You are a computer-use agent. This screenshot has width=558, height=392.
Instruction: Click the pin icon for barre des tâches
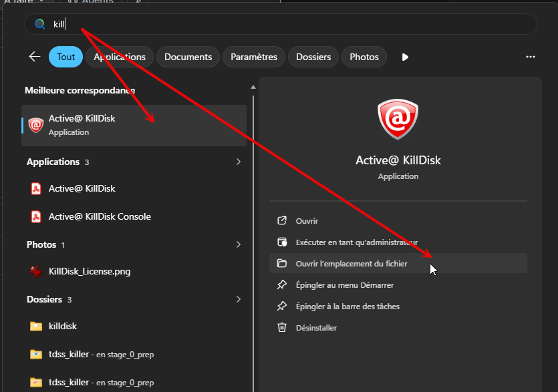click(282, 307)
